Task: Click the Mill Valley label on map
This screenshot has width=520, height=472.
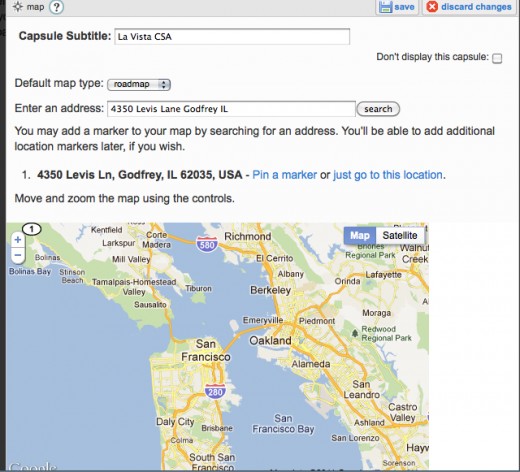Action: click(x=131, y=259)
